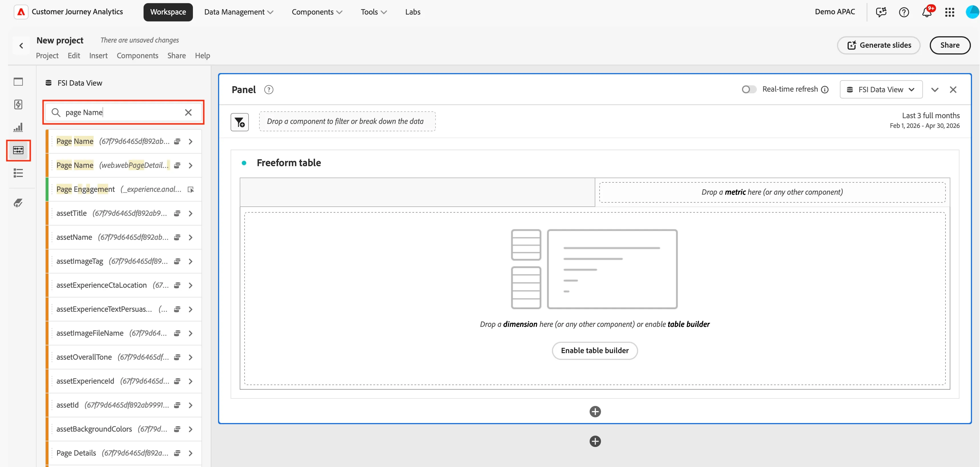Open the notifications bell

pyautogui.click(x=927, y=12)
